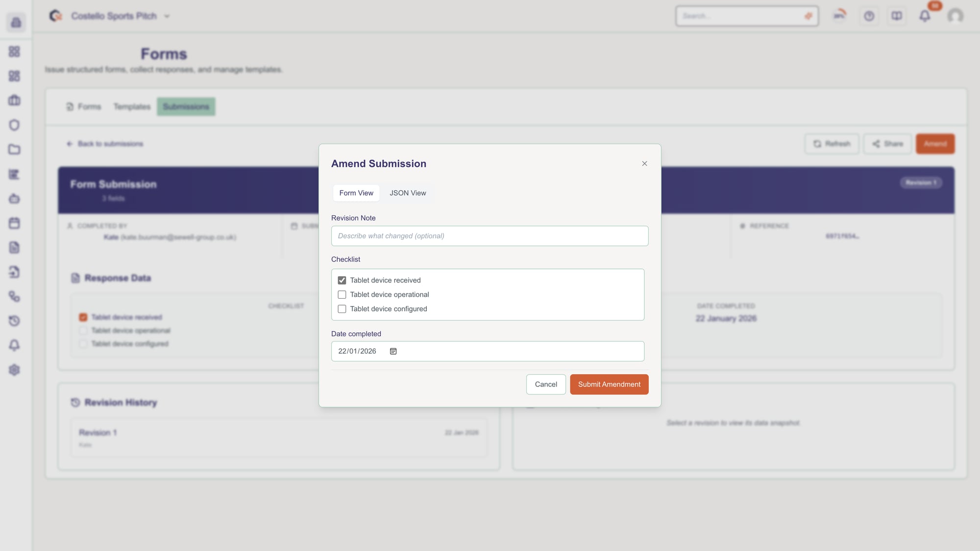Screen dimensions: 980x551
Task: Open settings gear in sidebar
Action: click(14, 370)
